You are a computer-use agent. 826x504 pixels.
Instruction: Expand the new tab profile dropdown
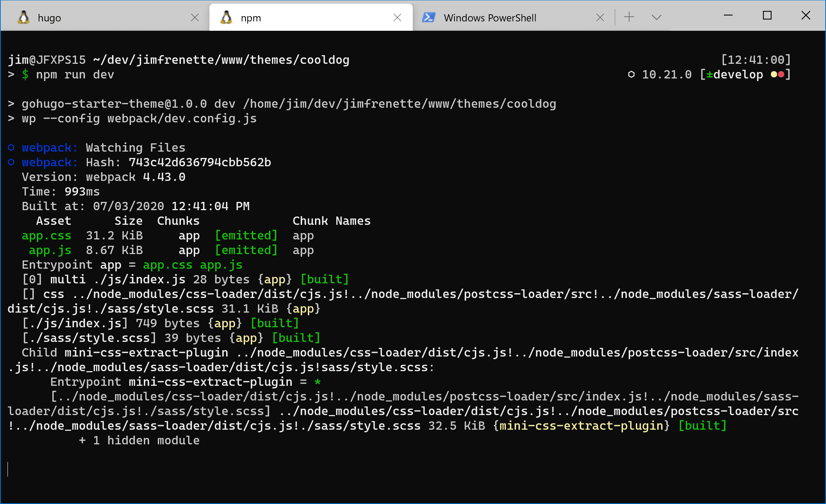pos(656,17)
